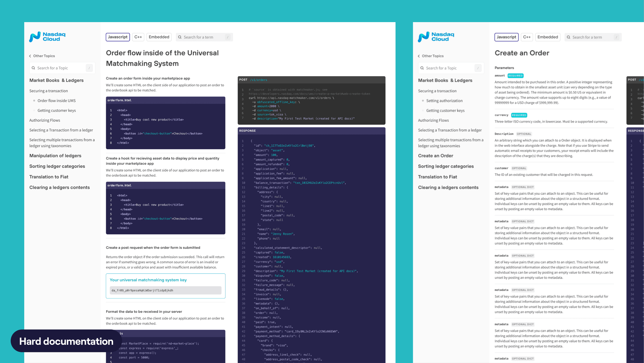Switch to the C++ tab on the left page
The height and width of the screenshot is (363, 644).
pos(138,37)
